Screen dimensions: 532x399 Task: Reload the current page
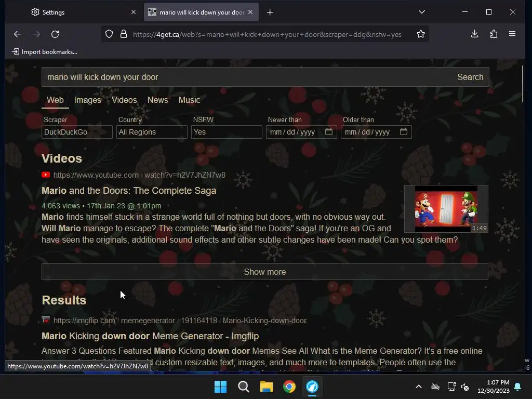click(x=55, y=34)
